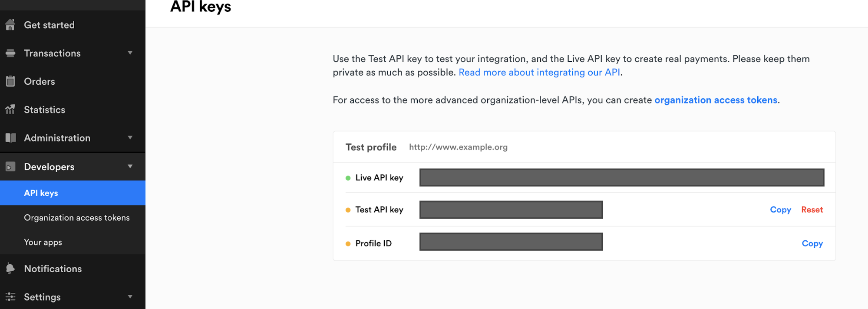Screen dimensions: 868x309
Task: Copy the Test API key
Action: pyautogui.click(x=780, y=209)
